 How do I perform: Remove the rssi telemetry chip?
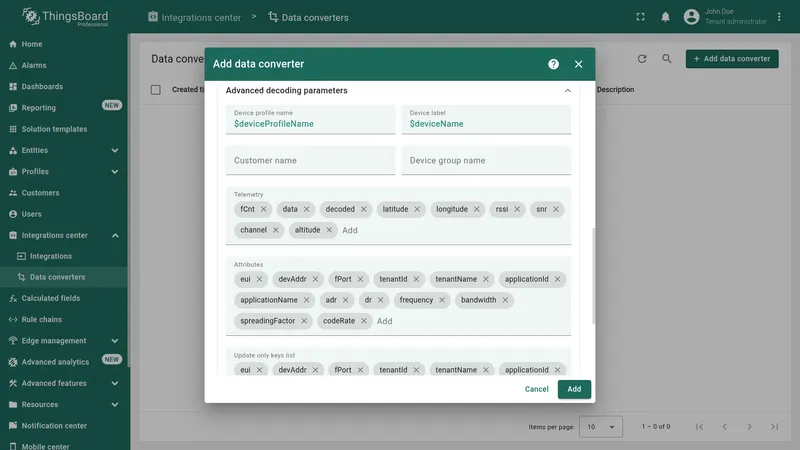click(517, 209)
